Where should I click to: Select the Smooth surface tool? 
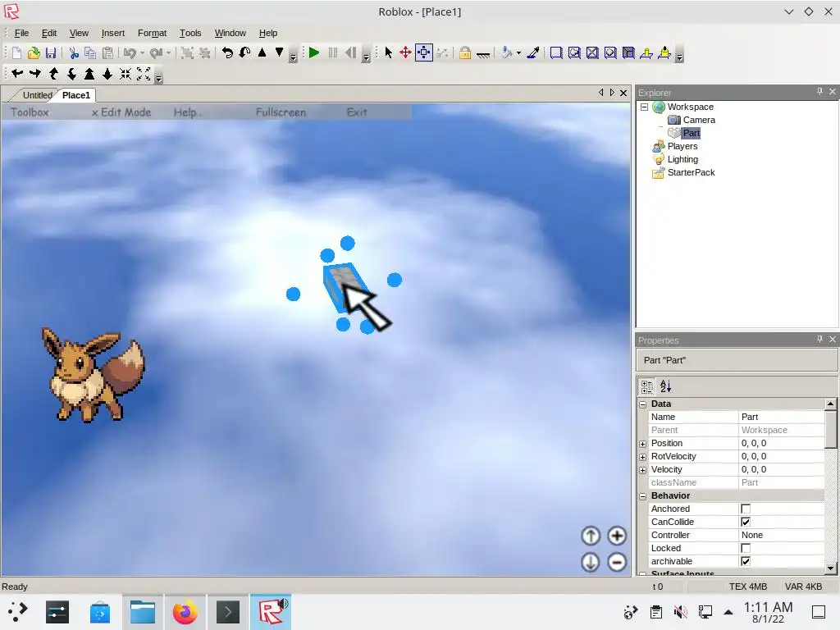[556, 52]
